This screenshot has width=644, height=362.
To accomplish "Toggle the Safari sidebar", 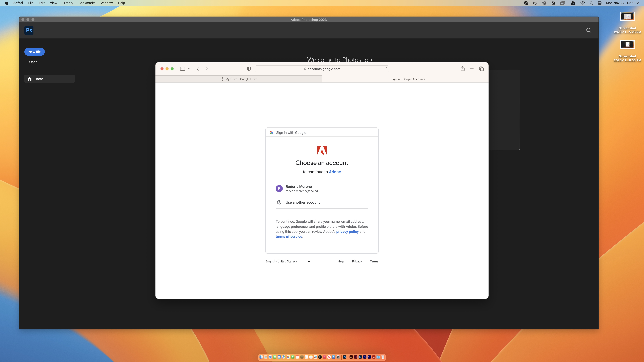I will pos(182,69).
